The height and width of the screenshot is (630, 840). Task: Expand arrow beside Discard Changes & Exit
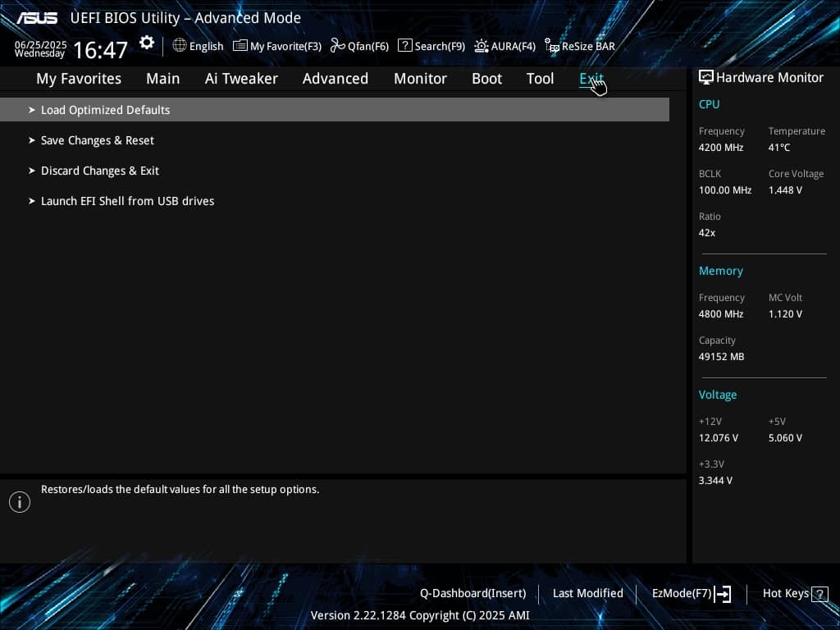(32, 171)
